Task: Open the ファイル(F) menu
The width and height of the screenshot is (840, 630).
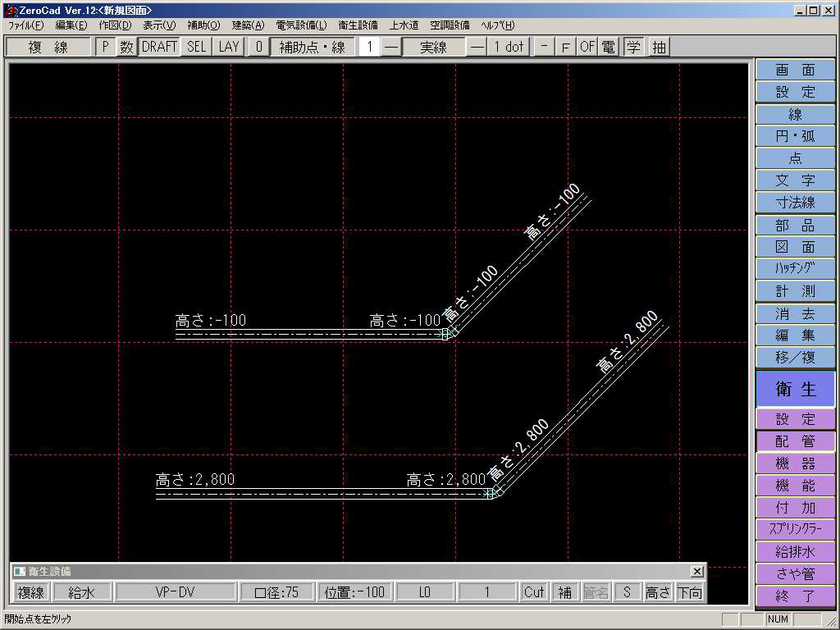Action: coord(25,25)
